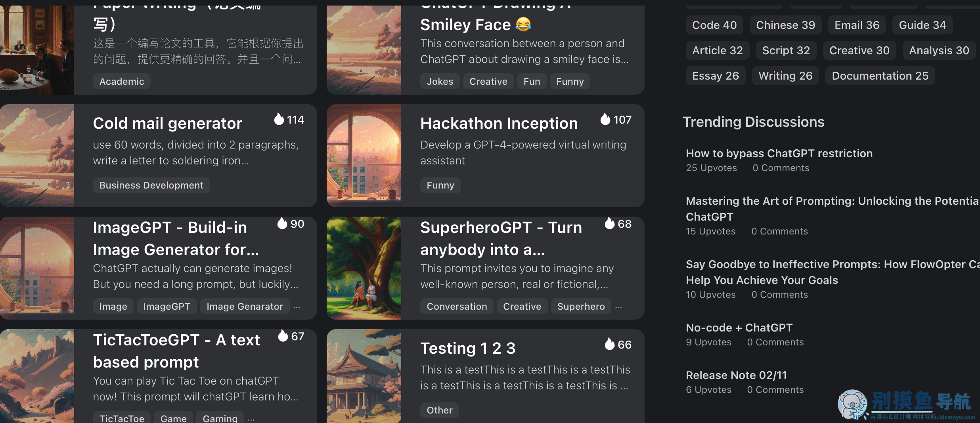980x423 pixels.
Task: Click flame icon on TicTacToeGPT card
Action: pos(283,336)
